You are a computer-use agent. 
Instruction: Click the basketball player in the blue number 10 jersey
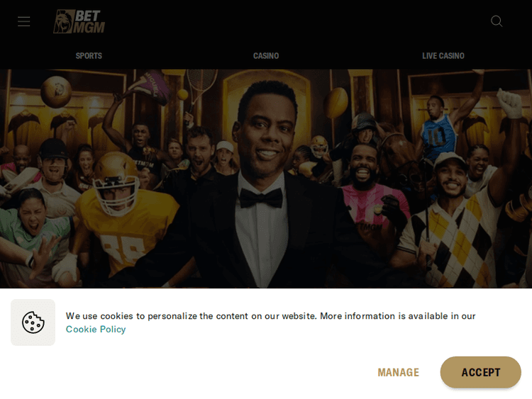click(x=439, y=129)
